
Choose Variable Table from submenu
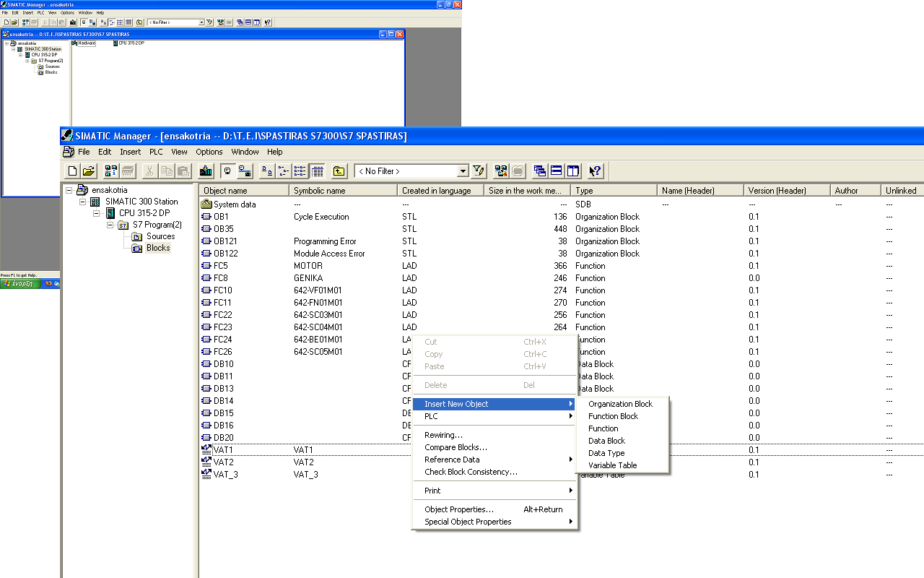622,465
